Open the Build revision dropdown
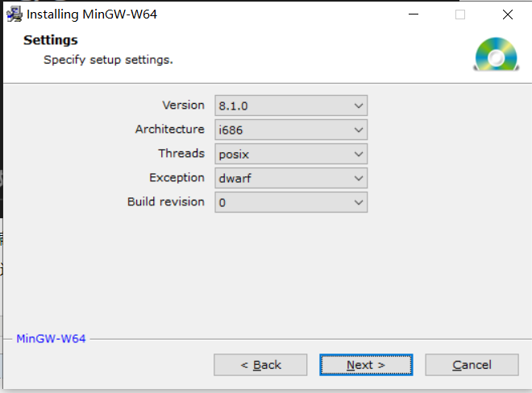Viewport: 532px width, 393px height. coord(291,202)
